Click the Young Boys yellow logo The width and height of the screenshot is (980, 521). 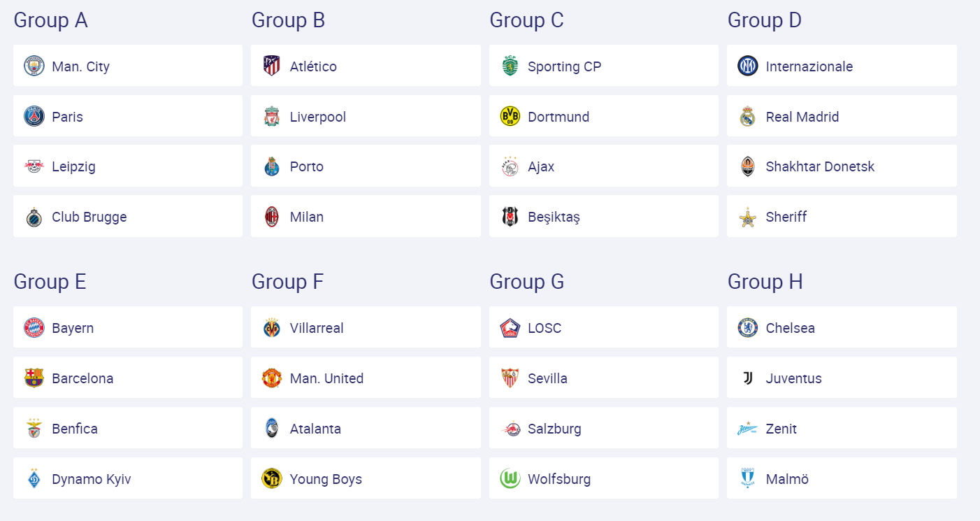(272, 479)
